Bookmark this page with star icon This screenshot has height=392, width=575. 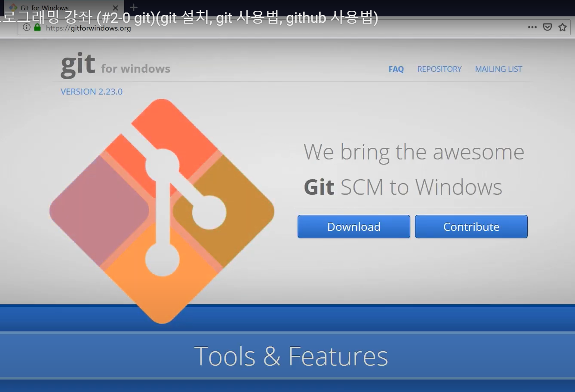563,27
